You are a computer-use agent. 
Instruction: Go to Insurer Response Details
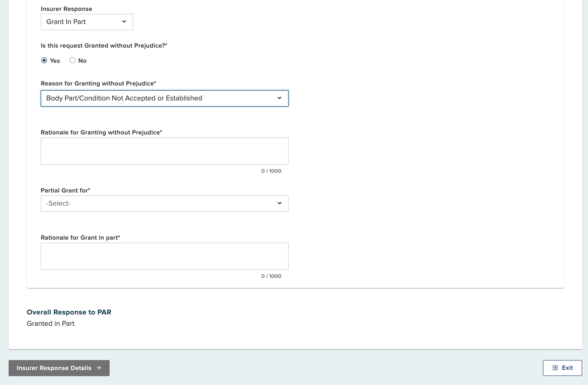click(x=54, y=368)
